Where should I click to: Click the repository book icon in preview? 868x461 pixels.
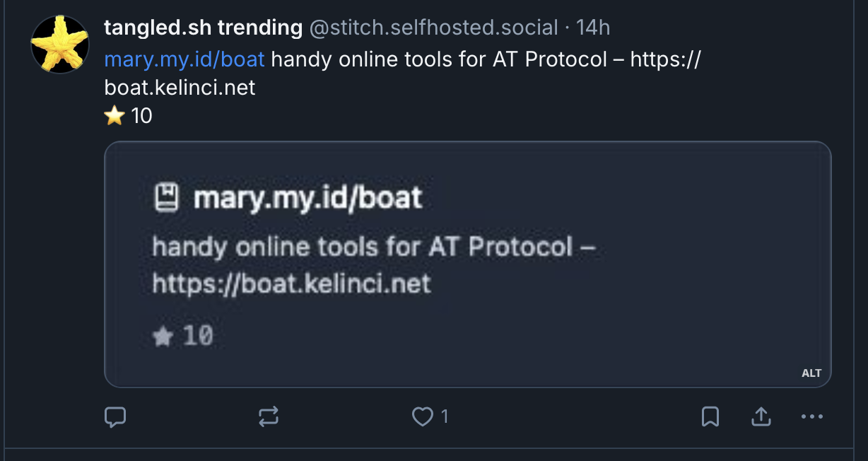point(167,198)
